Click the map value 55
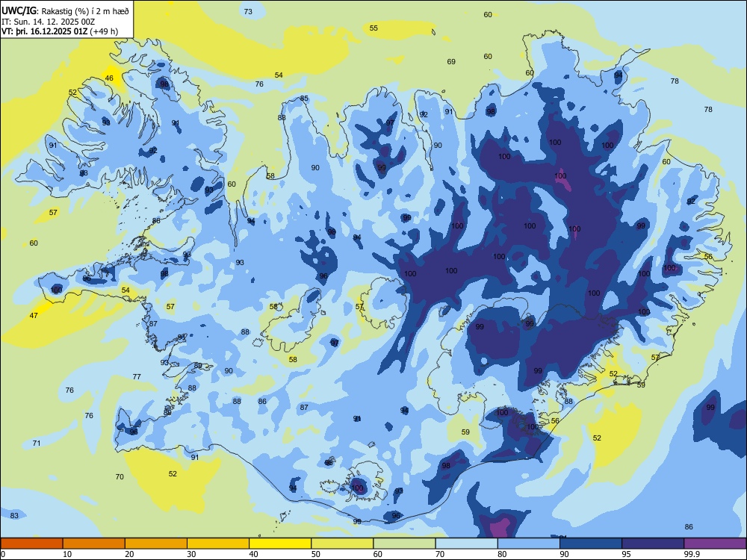The image size is (747, 560). [x=373, y=28]
